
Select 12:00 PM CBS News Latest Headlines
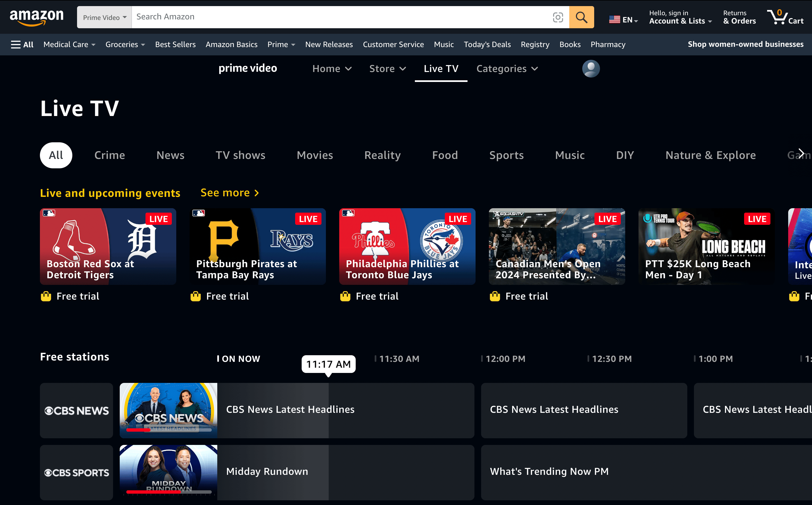[x=584, y=411]
